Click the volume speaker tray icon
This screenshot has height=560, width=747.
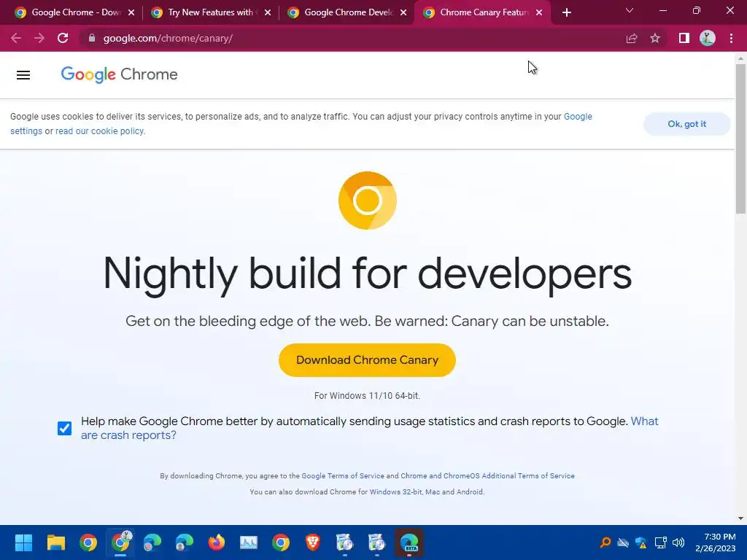(x=678, y=542)
